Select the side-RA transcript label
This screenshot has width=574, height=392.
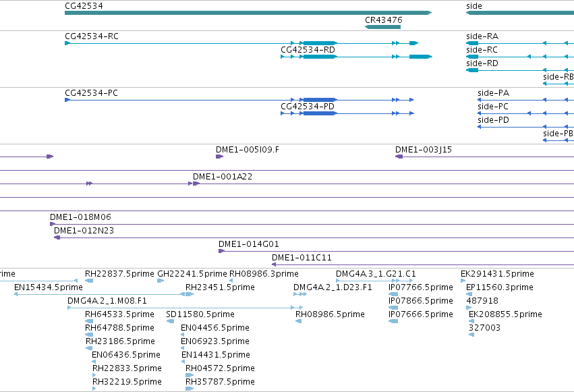coord(482,36)
